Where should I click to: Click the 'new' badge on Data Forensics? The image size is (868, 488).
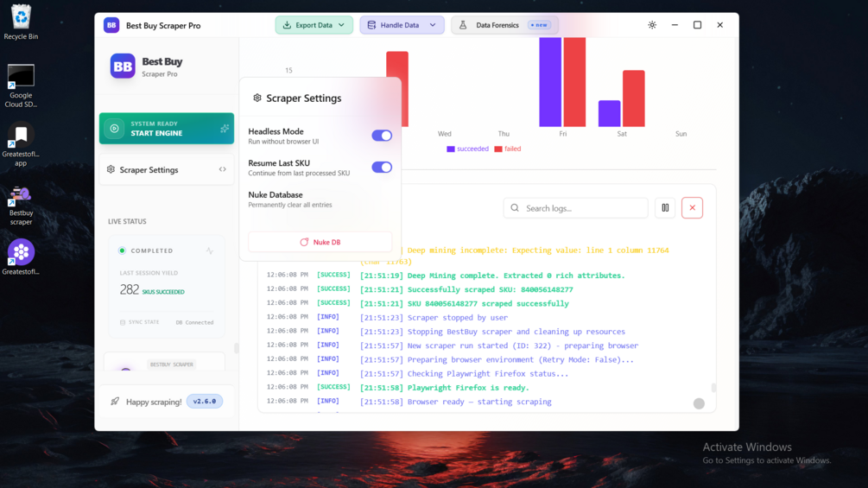coord(539,25)
